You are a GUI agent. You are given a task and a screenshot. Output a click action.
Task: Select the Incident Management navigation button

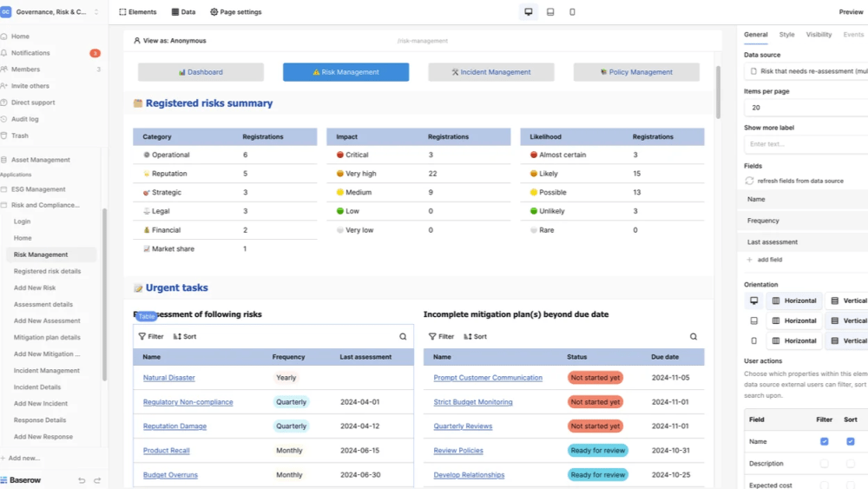[491, 72]
